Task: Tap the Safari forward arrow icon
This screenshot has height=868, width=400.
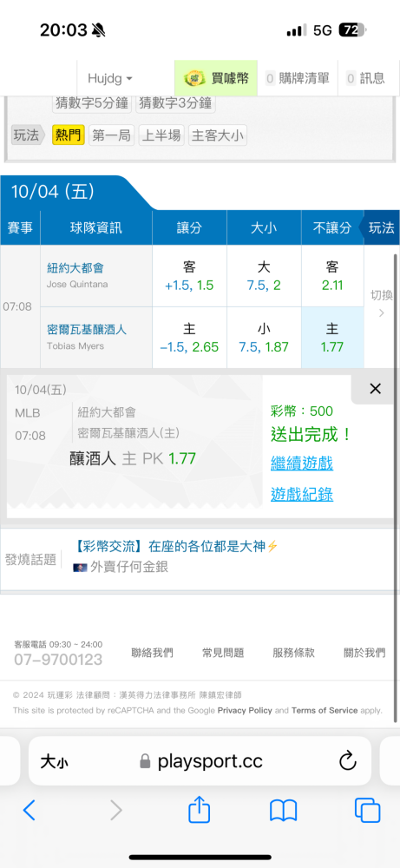Action: (x=115, y=811)
